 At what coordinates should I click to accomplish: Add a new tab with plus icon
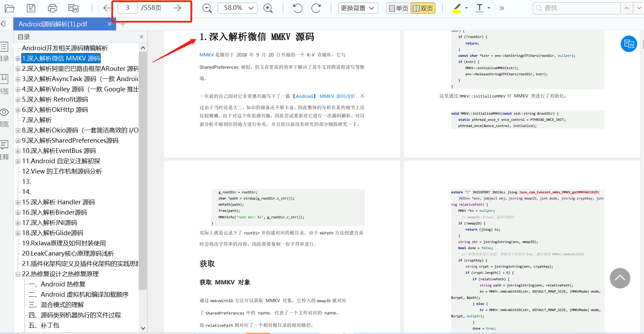123,24
